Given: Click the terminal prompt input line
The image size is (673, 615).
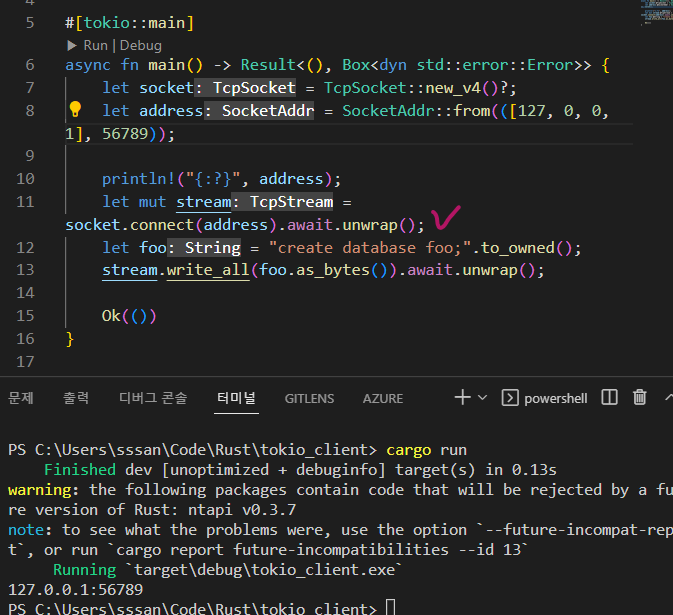Looking at the screenshot, I should click(390, 608).
